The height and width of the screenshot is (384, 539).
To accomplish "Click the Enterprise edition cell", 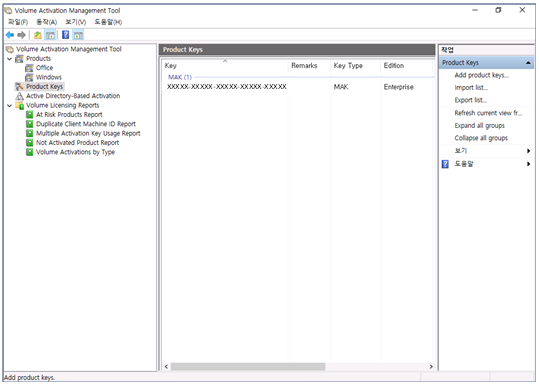I will (x=398, y=87).
